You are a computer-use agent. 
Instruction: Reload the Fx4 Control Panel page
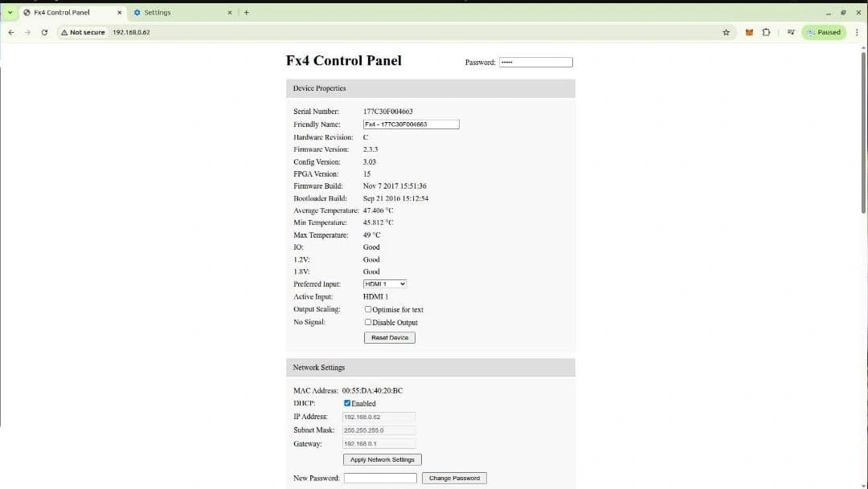44,32
